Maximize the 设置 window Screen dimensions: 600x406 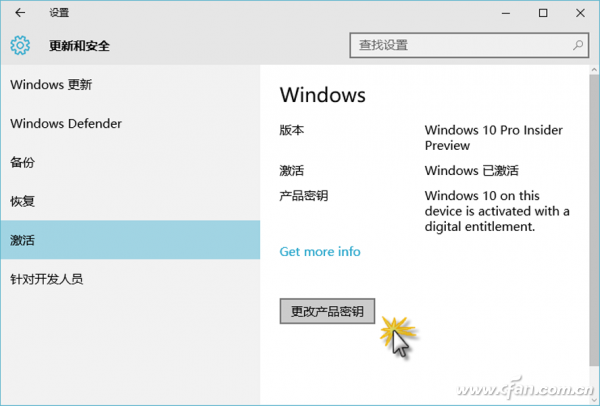pos(543,13)
